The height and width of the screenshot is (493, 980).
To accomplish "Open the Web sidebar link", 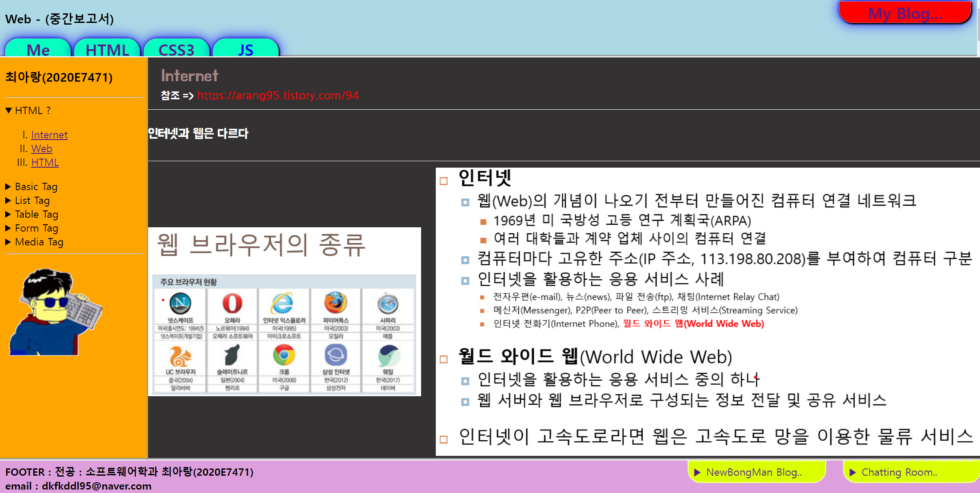I will coord(41,149).
